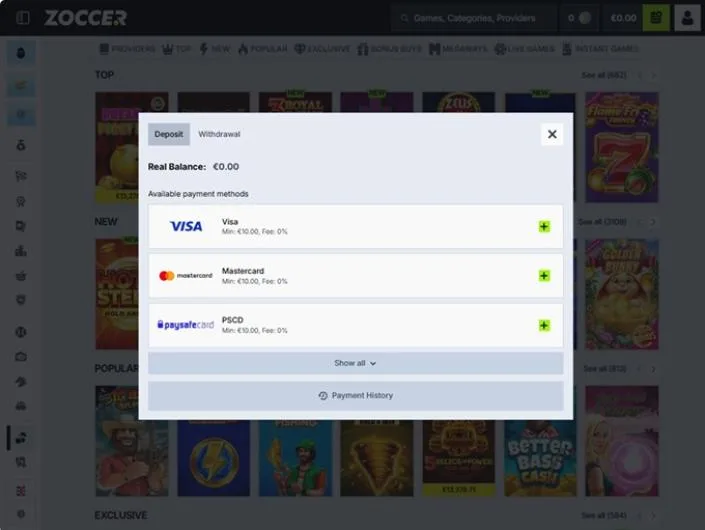Open the Top category
Screen dimensions: 705x530
tap(177, 49)
